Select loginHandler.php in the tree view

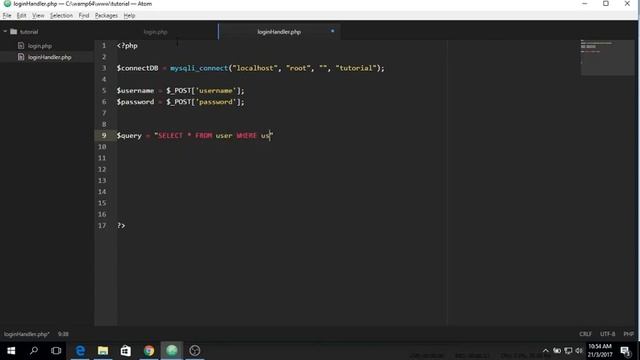(49, 57)
